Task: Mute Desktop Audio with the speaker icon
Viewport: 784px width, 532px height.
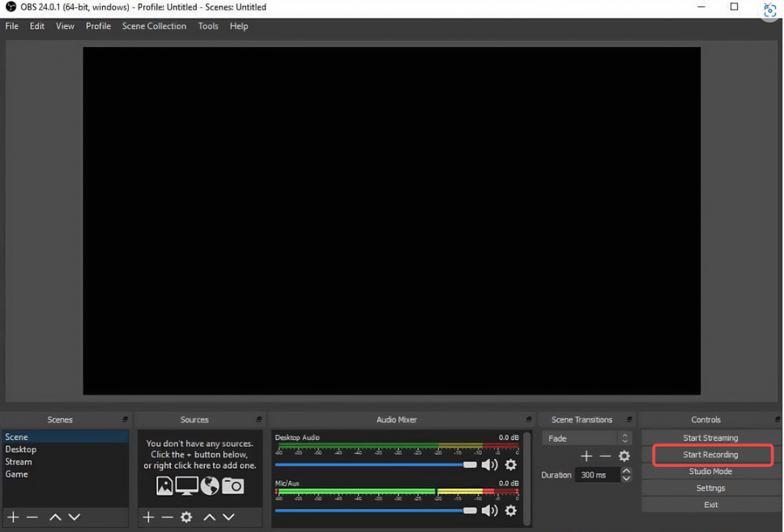Action: [x=490, y=465]
